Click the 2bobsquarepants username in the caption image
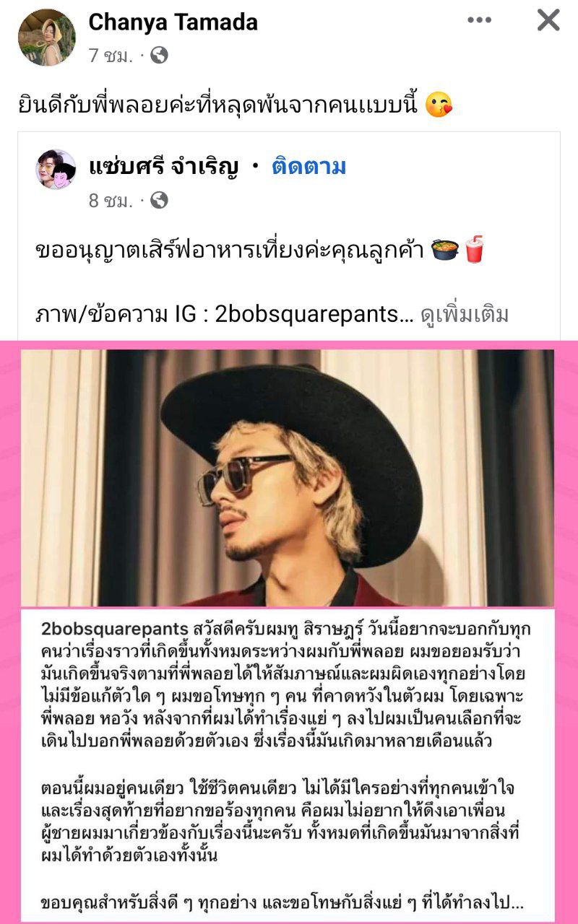This screenshot has width=578, height=924. pyautogui.click(x=116, y=628)
